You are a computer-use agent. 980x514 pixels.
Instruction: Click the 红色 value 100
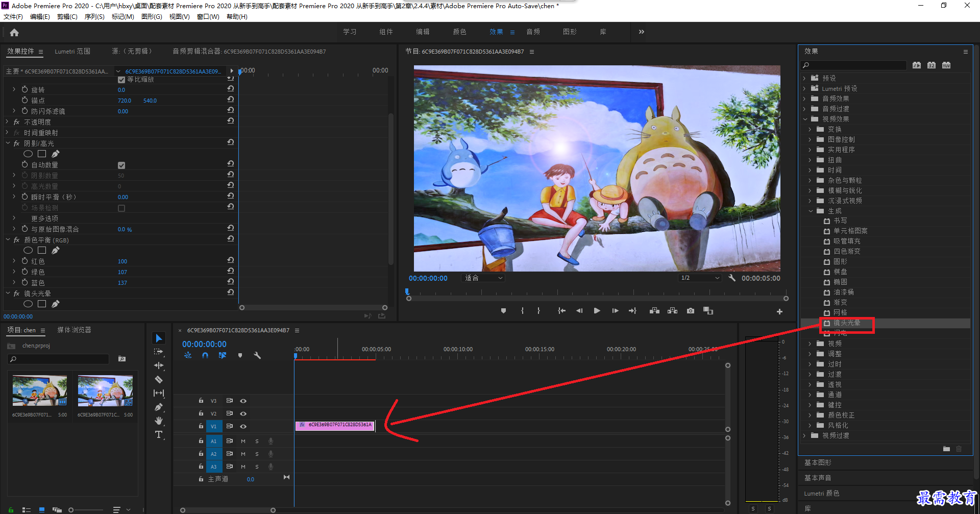point(122,261)
